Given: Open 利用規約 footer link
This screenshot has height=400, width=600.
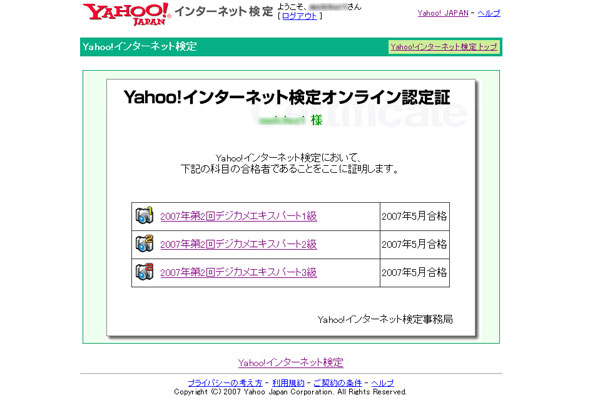Looking at the screenshot, I should [288, 383].
